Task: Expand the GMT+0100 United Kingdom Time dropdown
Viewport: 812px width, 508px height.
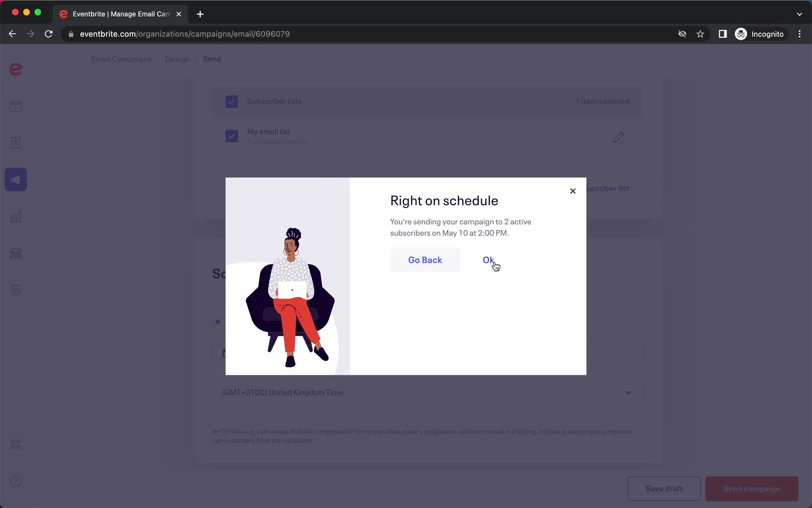Action: point(628,392)
